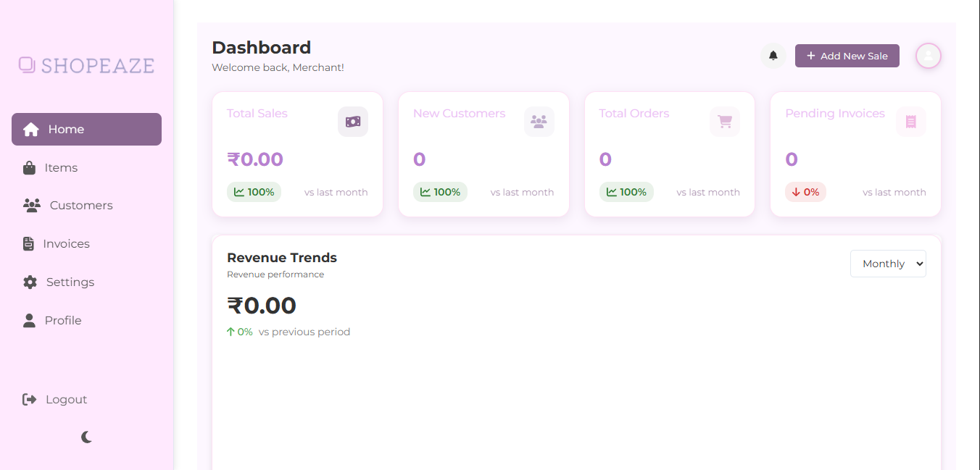Screen dimensions: 980x470
Task: Click the Revenue Trends ₹0.00 amount
Action: coord(262,306)
